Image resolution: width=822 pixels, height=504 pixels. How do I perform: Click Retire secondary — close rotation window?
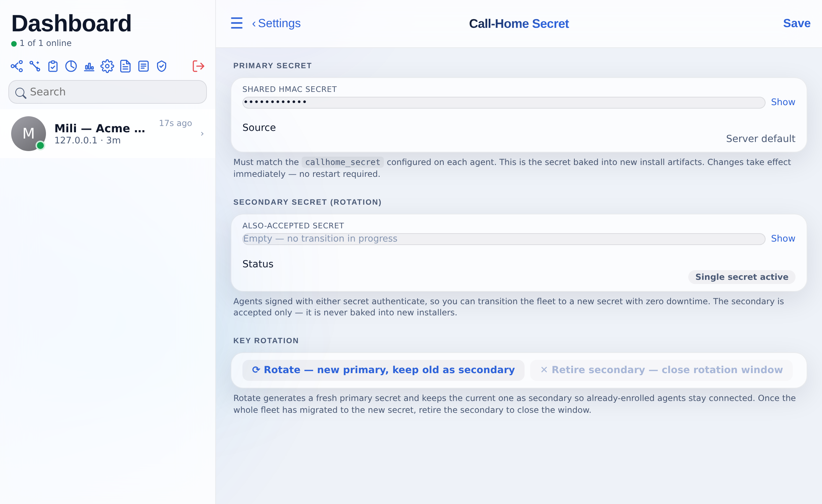pos(661,370)
